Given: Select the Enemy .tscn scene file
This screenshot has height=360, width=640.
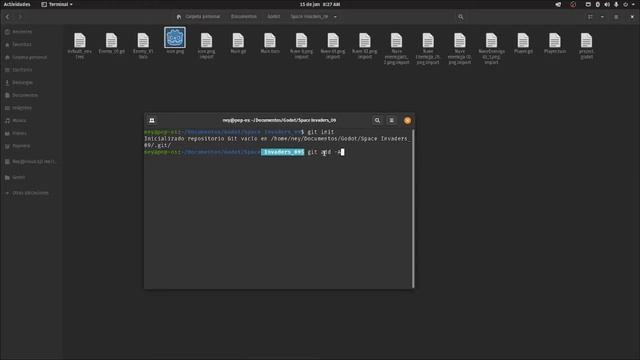Looking at the screenshot, I should point(143,46).
